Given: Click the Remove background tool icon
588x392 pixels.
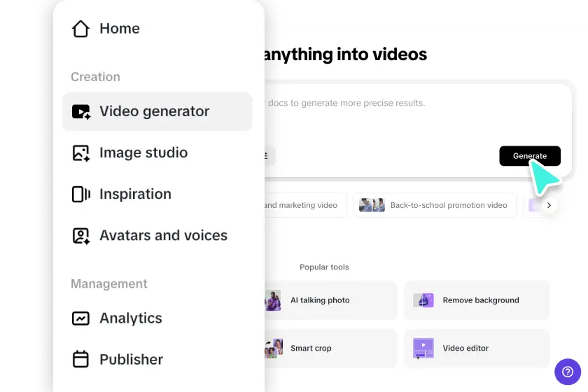Looking at the screenshot, I should pyautogui.click(x=423, y=300).
